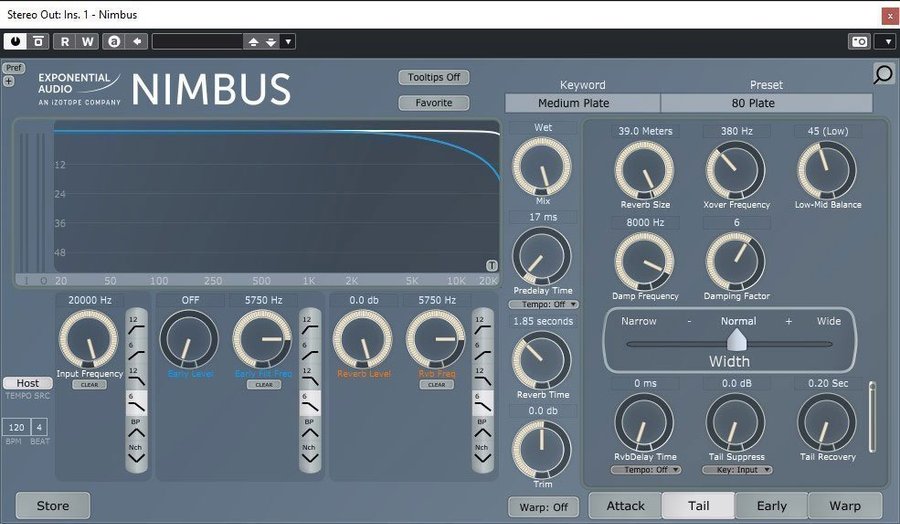Click the Store button

point(53,506)
